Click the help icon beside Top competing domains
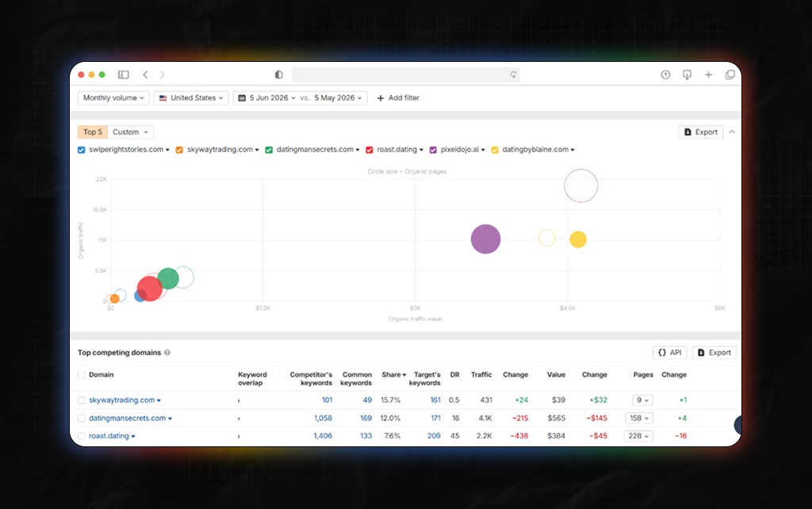812x509 pixels. pos(167,353)
